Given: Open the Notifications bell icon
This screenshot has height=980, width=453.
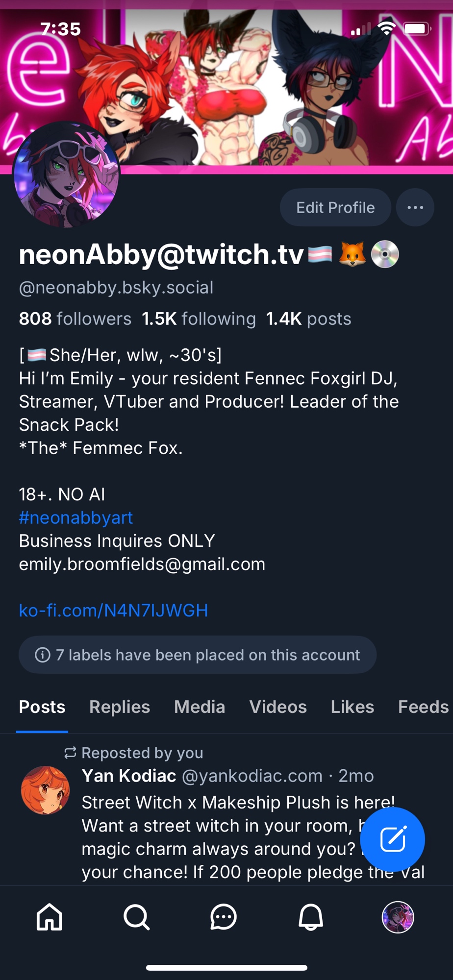Looking at the screenshot, I should click(311, 917).
